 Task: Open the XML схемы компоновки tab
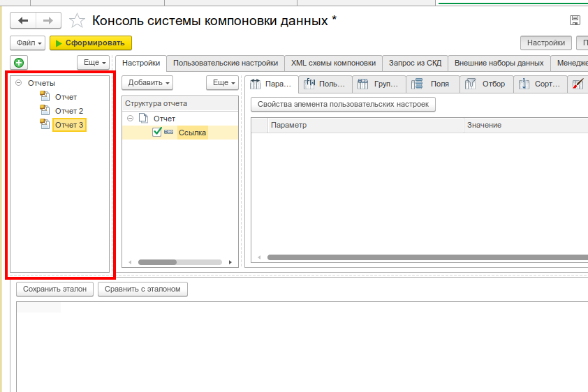tap(333, 63)
